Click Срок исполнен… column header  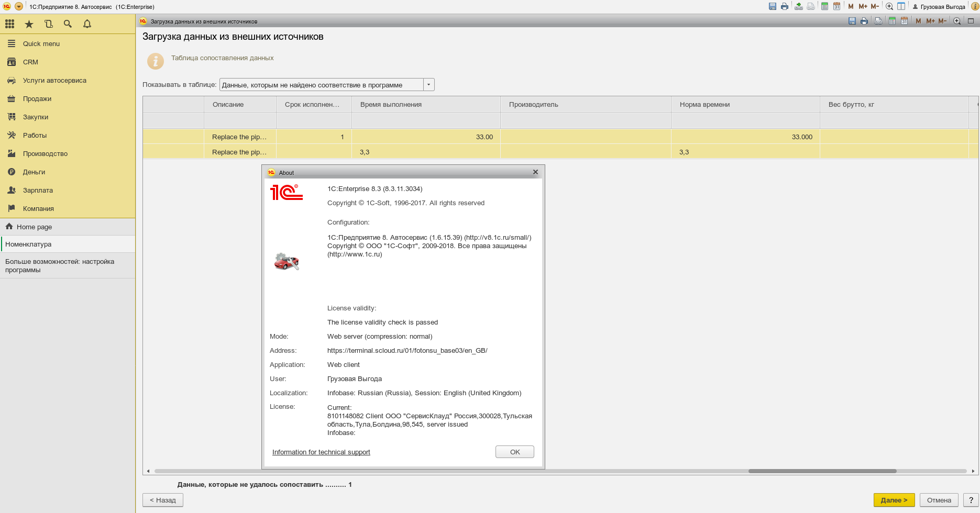314,104
